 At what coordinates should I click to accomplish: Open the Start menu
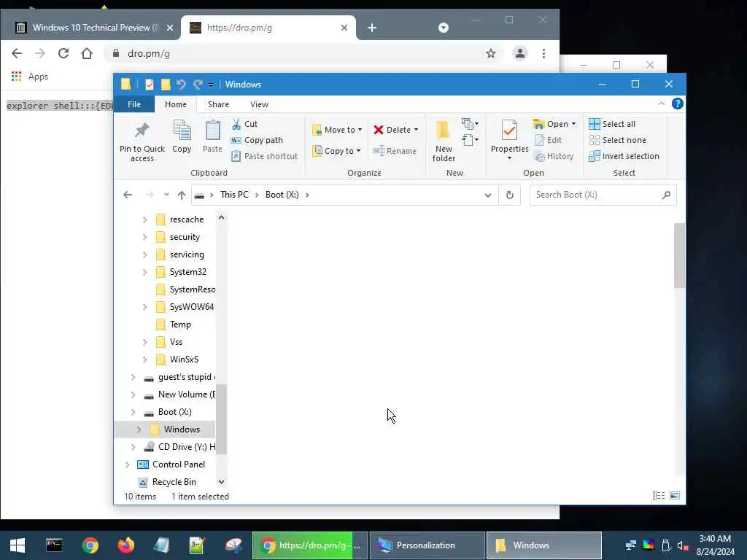18,545
